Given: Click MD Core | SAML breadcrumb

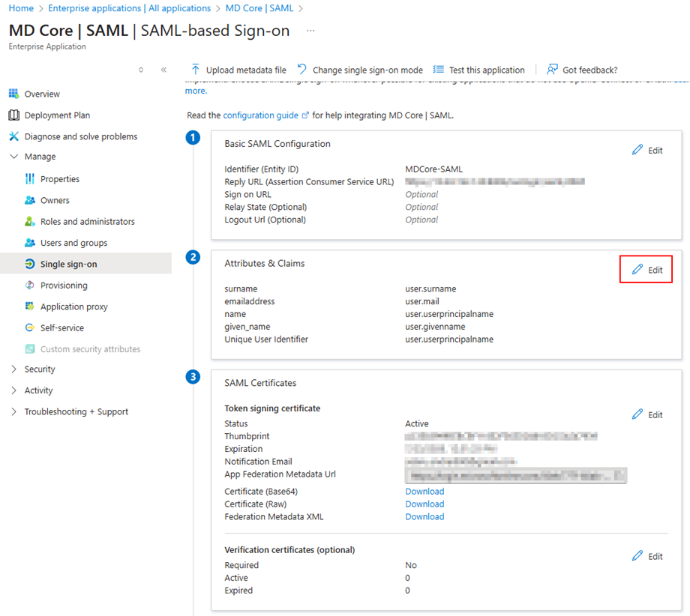Looking at the screenshot, I should tap(259, 8).
